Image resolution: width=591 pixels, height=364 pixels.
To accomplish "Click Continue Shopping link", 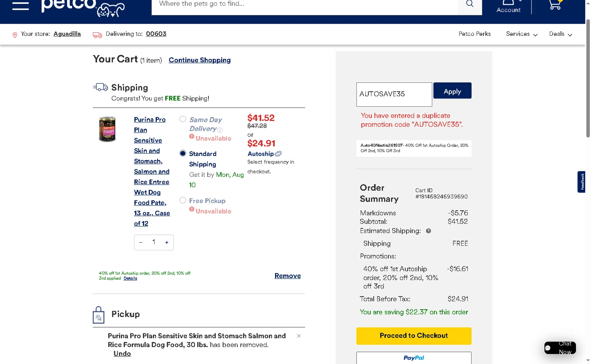I will (x=200, y=60).
